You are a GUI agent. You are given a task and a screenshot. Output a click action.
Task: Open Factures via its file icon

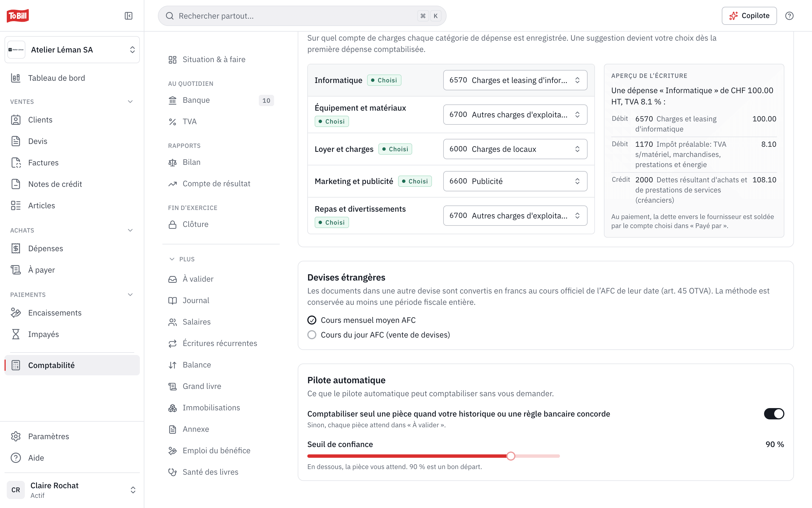click(16, 163)
